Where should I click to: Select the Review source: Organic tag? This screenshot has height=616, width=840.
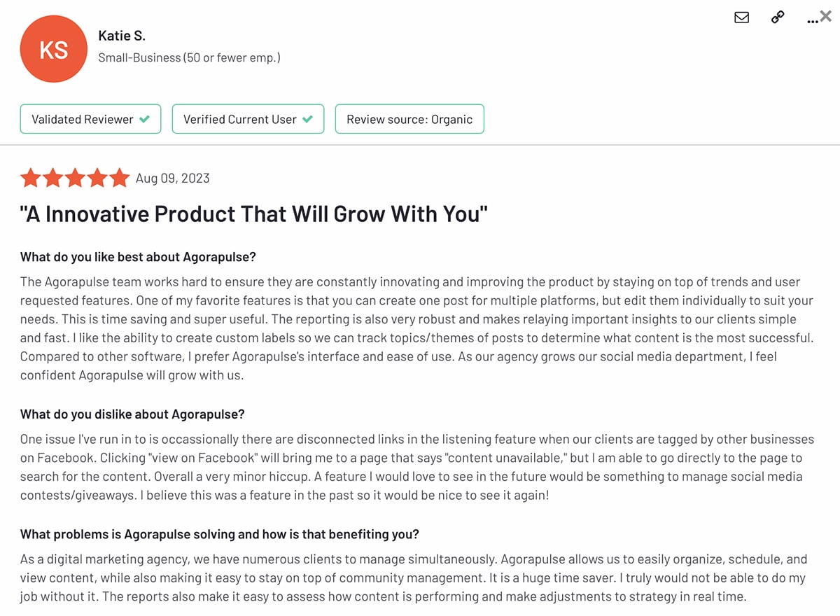click(x=409, y=119)
